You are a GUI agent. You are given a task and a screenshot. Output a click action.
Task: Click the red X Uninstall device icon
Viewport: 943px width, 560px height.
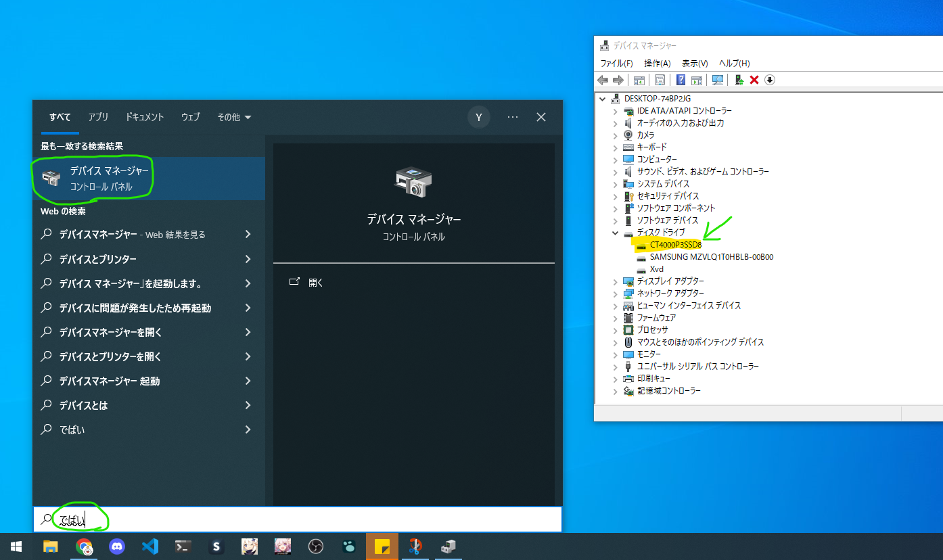tap(754, 80)
